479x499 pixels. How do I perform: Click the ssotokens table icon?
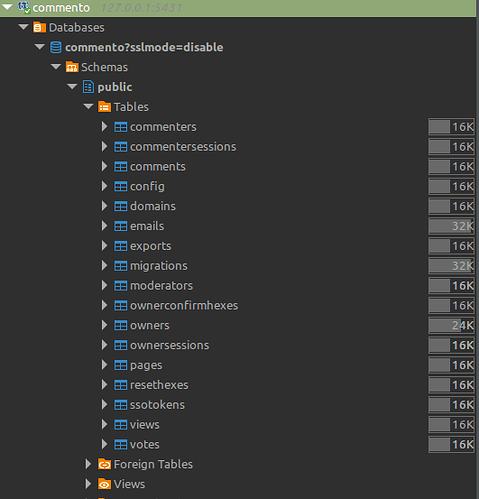click(121, 405)
